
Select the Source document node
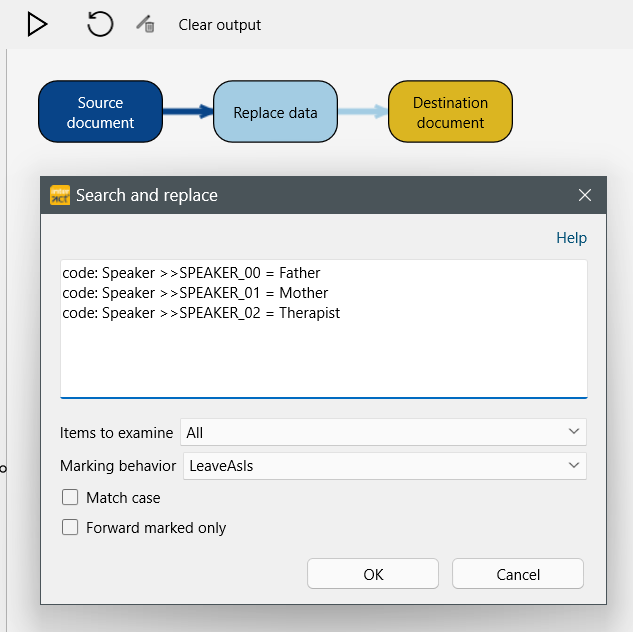[101, 112]
